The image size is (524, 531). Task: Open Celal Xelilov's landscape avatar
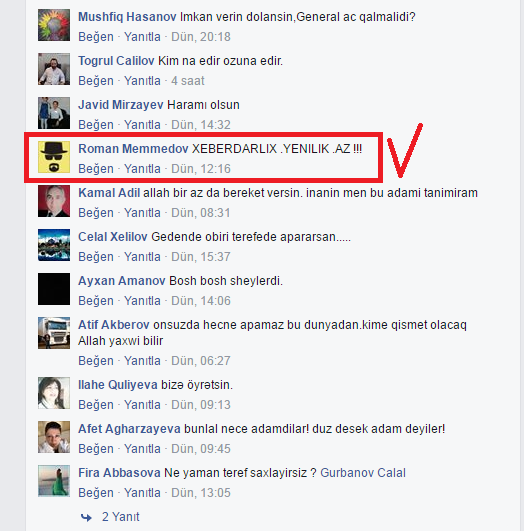(x=54, y=245)
